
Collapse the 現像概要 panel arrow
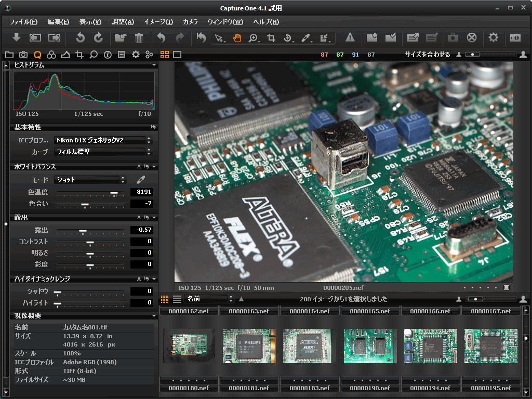tap(154, 315)
